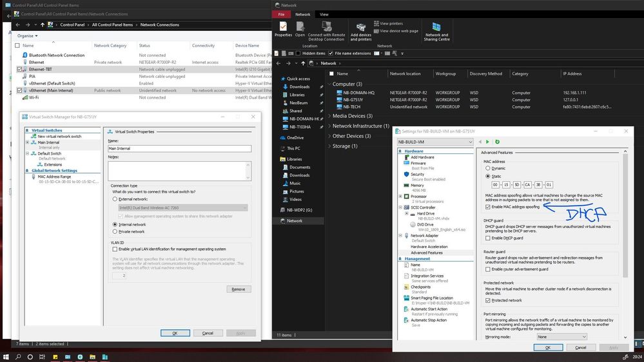Open Network and Sharing Centre

pos(436,31)
